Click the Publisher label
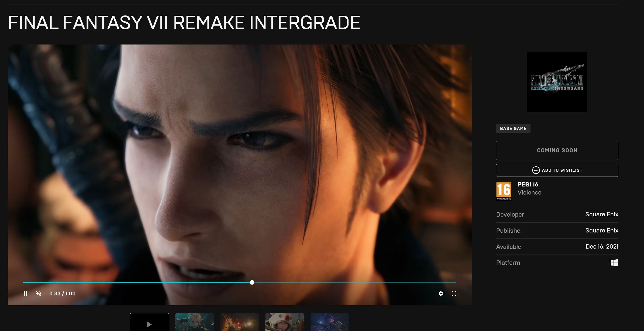 509,231
